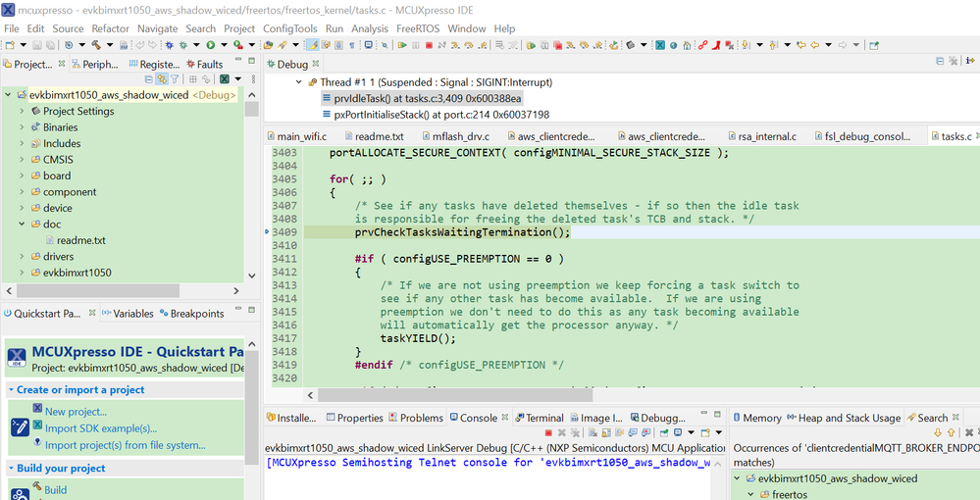
Task: Toggle Link with Editor in Project Explorer
Action: coord(162,79)
